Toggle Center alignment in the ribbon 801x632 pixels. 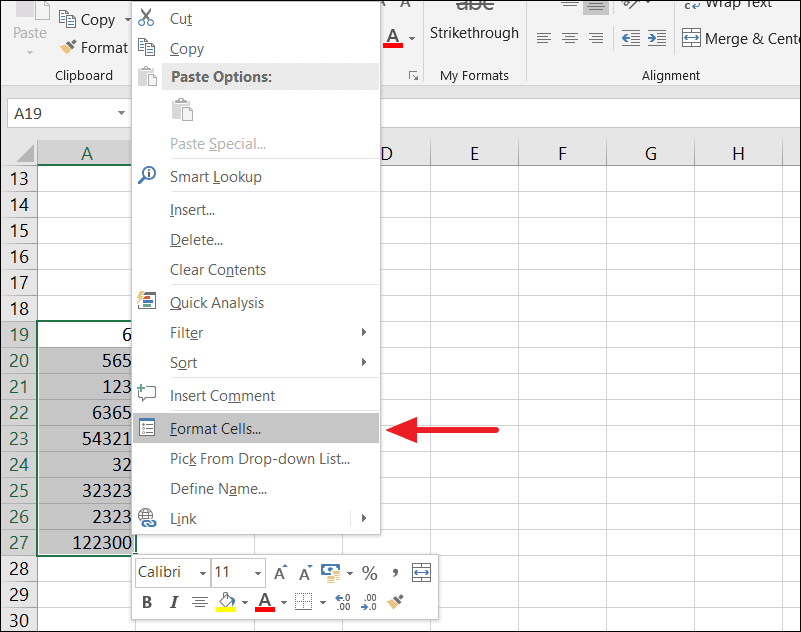(x=569, y=38)
